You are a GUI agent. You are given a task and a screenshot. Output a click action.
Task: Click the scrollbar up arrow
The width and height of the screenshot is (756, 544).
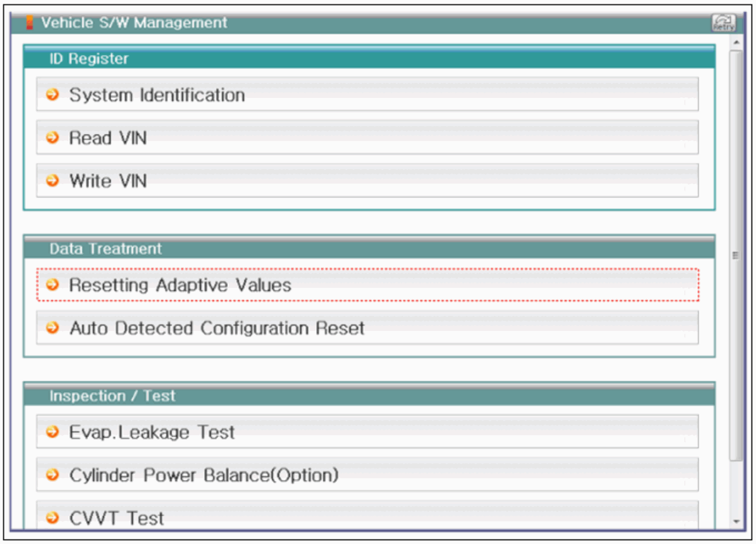[x=736, y=42]
